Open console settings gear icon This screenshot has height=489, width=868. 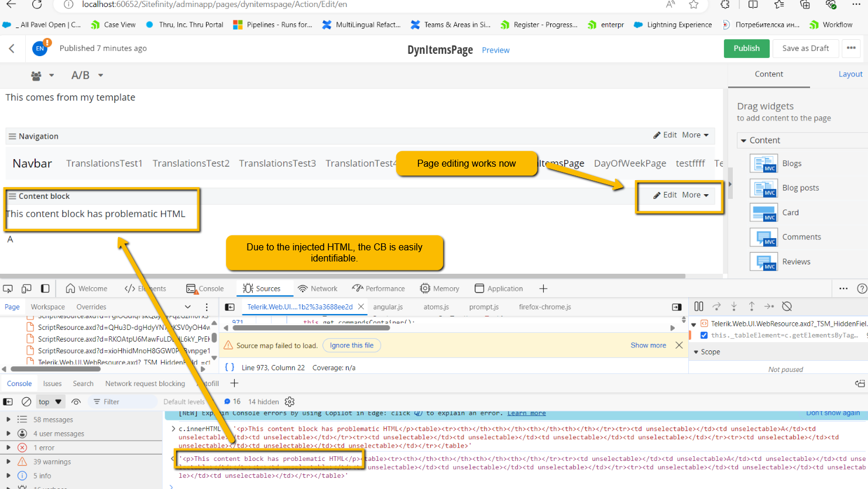tap(290, 402)
